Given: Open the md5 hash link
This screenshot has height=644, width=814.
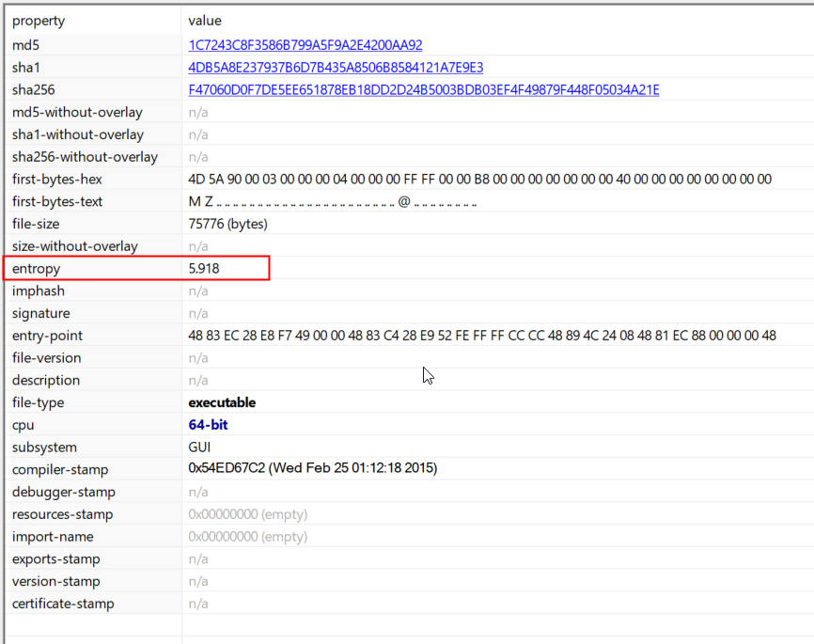Looking at the screenshot, I should [305, 45].
